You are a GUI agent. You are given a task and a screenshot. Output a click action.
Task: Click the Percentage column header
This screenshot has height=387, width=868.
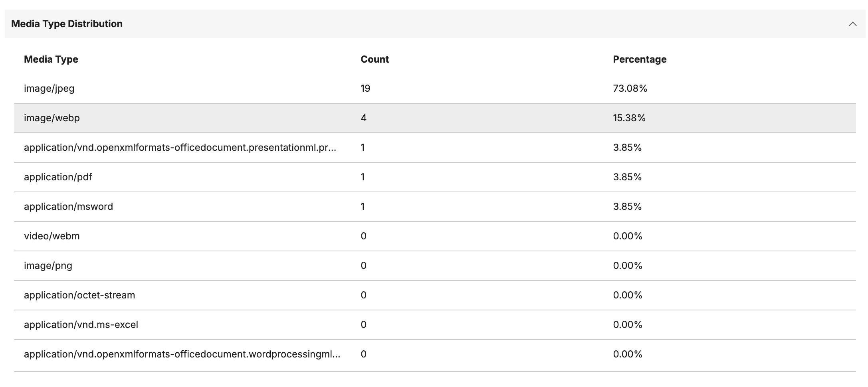click(640, 59)
